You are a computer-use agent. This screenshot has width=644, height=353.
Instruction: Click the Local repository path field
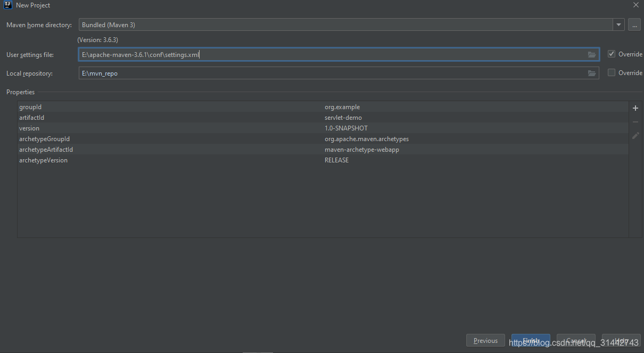click(338, 73)
